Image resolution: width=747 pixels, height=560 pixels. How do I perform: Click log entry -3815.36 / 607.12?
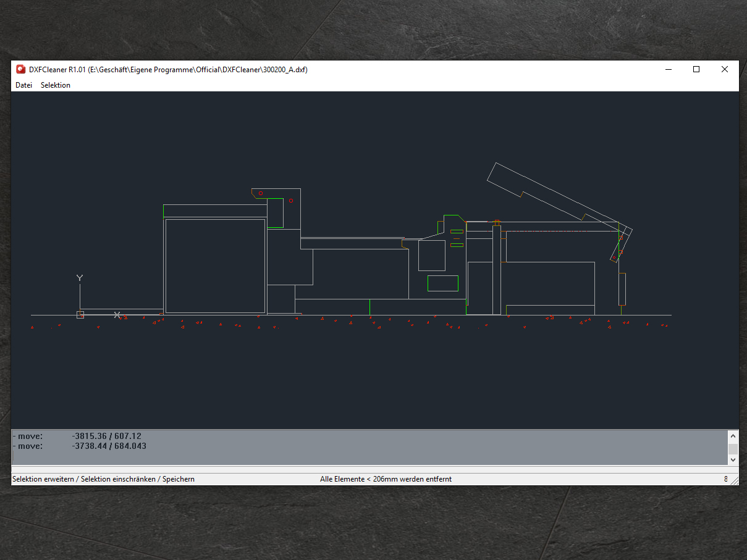106,436
